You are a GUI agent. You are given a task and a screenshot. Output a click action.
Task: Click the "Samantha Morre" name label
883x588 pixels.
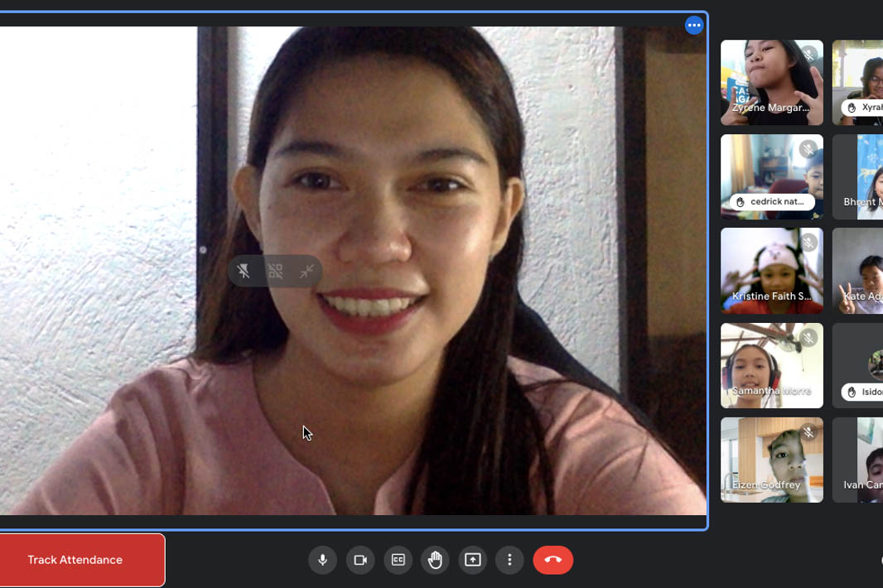[x=771, y=390]
